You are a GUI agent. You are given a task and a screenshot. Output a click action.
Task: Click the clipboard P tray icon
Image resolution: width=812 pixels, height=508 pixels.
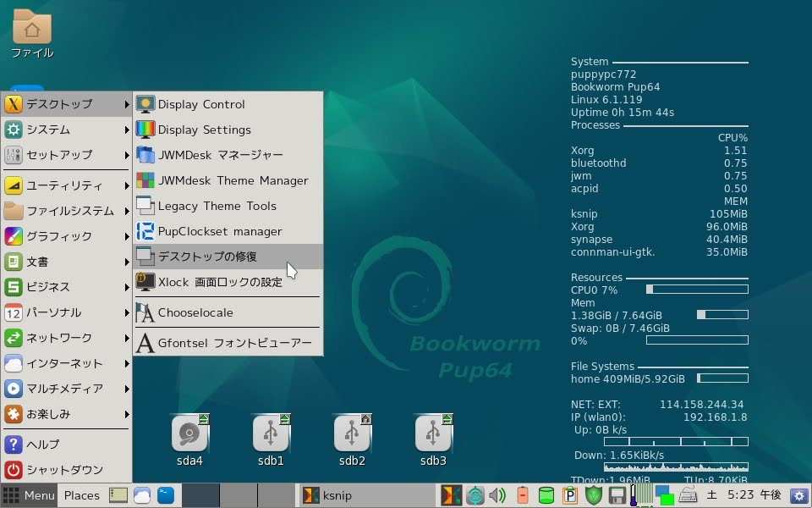click(570, 495)
